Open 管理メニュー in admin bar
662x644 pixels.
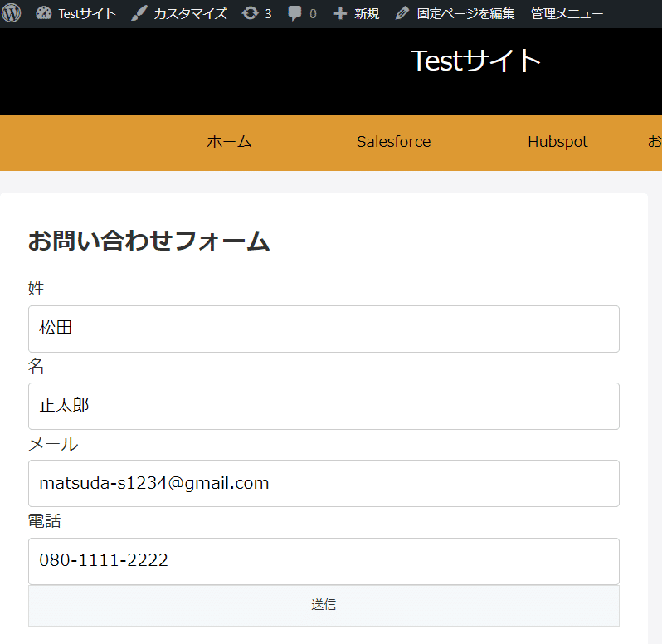coord(567,13)
